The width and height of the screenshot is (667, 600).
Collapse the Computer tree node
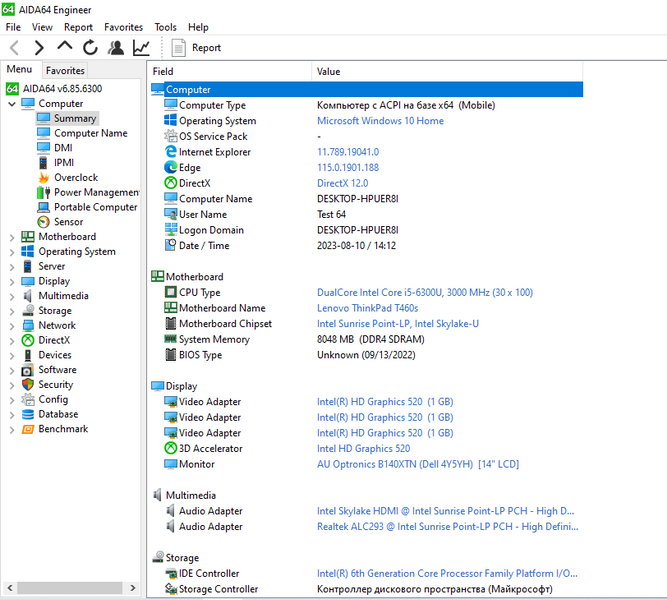tap(12, 104)
